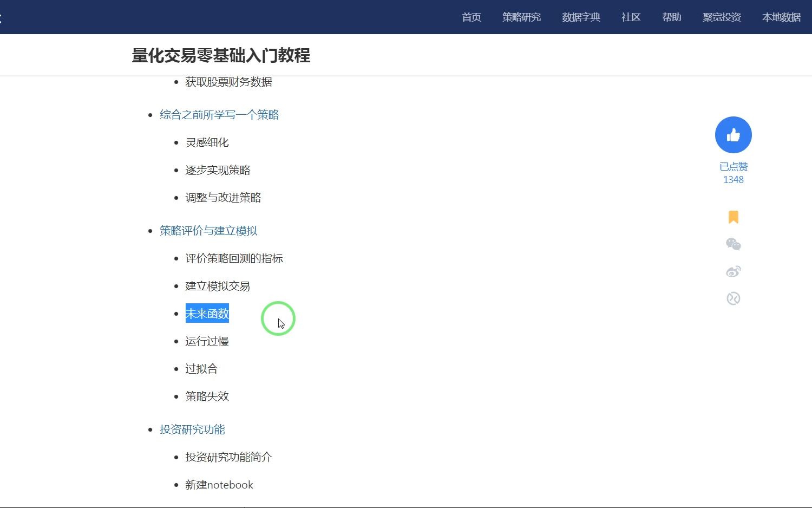Open 社区 in the top navigation
Image resolution: width=812 pixels, height=508 pixels.
tap(631, 17)
